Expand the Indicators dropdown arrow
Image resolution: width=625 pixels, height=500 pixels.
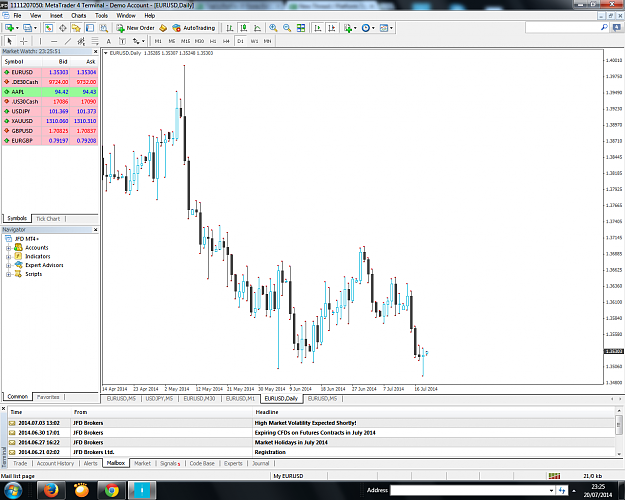point(355,28)
